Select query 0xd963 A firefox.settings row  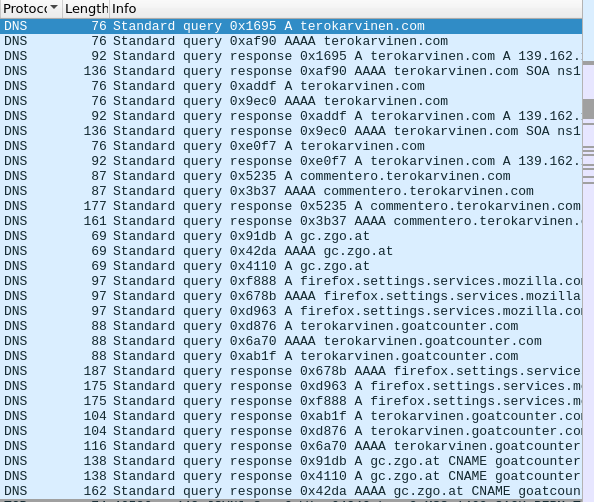click(291, 311)
